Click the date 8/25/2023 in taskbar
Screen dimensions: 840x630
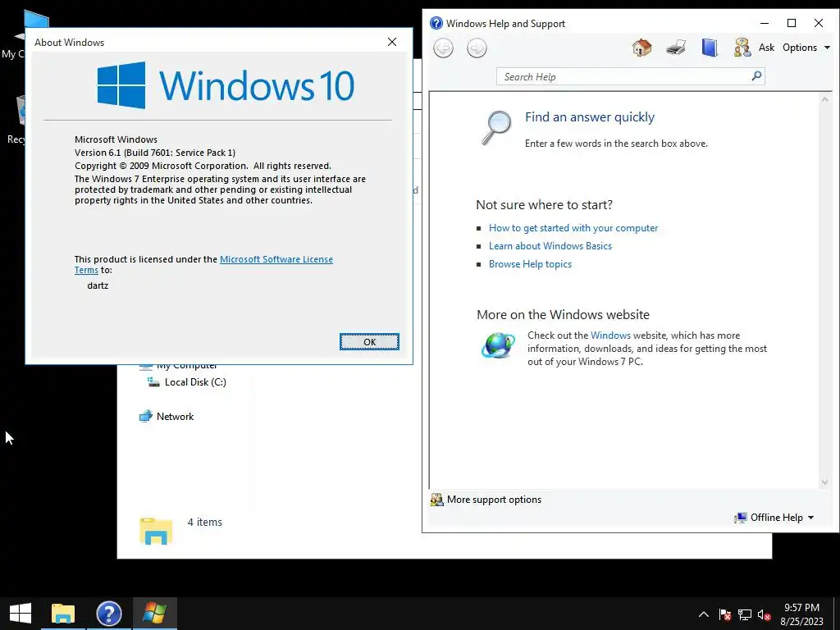802,622
